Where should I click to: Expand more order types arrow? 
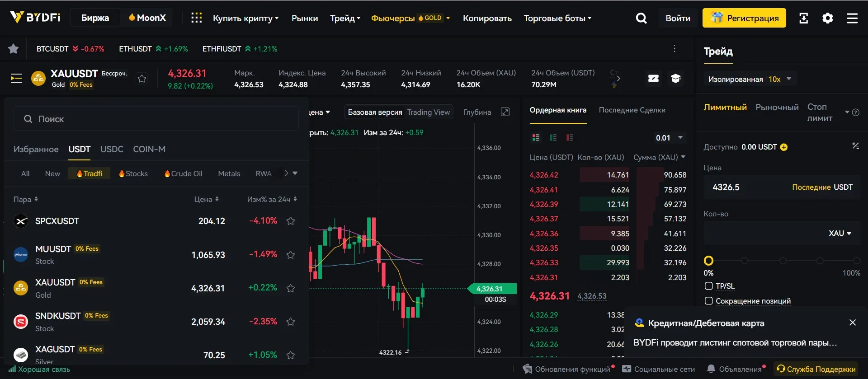[x=847, y=112]
